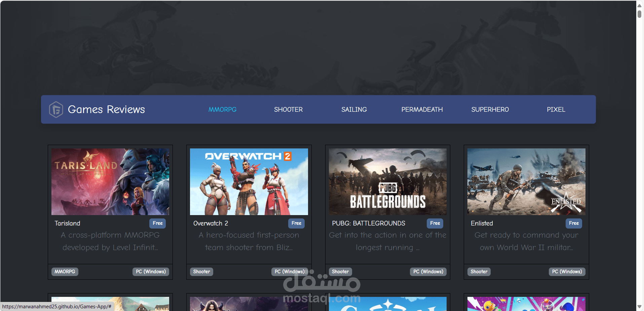644x311 pixels.
Task: Click the Free badge on Tarisland
Action: tap(157, 223)
